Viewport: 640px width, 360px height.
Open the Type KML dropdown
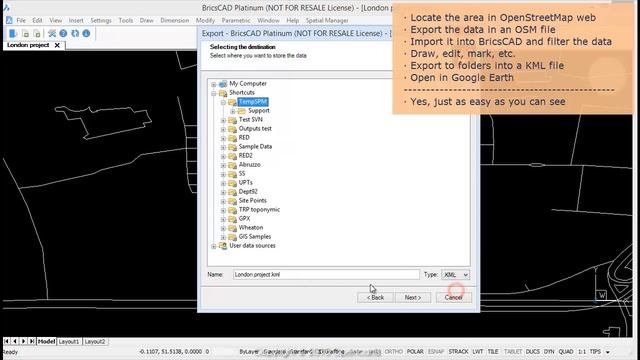click(455, 275)
